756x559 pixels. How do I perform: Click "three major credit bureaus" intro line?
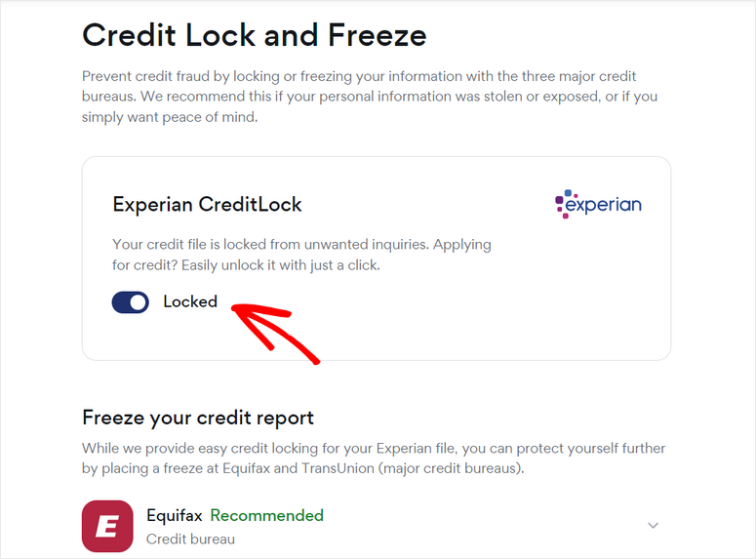pyautogui.click(x=527, y=76)
